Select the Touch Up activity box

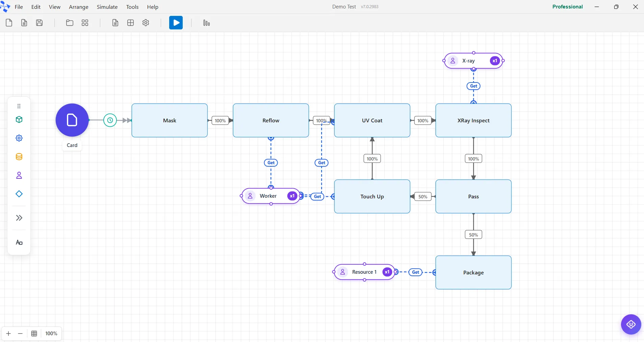point(372,196)
